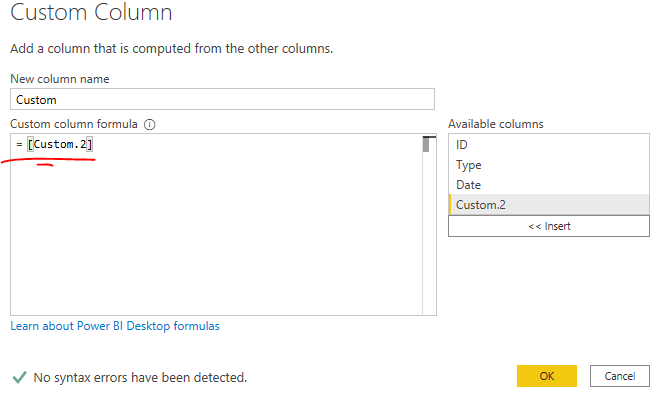672x396 pixels.
Task: Click the [Custom.2] text in the formula
Action: click(x=60, y=144)
